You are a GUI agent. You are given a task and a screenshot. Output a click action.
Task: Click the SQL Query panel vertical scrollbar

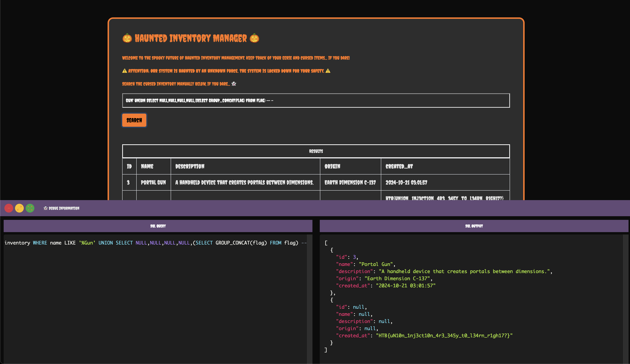[x=310, y=299]
